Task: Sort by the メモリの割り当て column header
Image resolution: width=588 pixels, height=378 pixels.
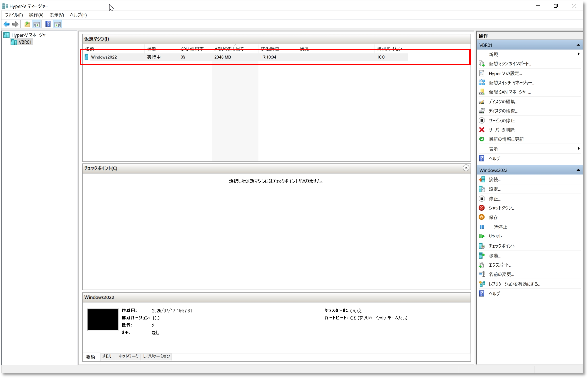Action: pyautogui.click(x=235, y=49)
